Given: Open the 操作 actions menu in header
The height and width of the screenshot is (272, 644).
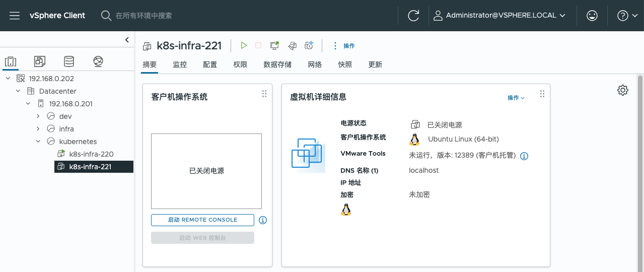Looking at the screenshot, I should [x=343, y=46].
